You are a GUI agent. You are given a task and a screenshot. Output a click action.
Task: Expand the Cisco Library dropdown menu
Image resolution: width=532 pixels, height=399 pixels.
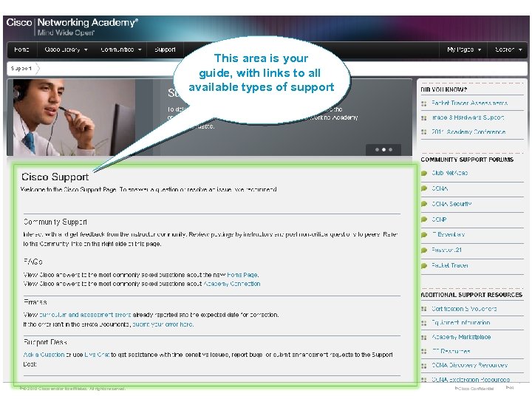pyautogui.click(x=66, y=50)
